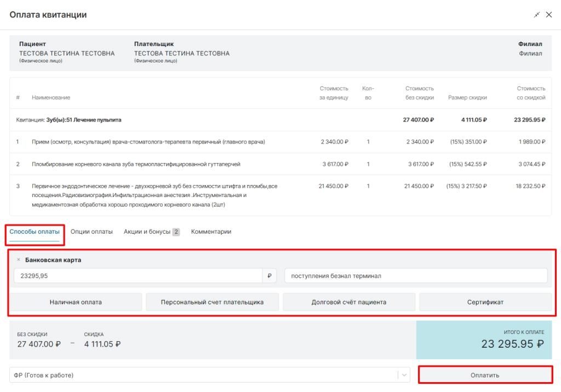
Task: Remove the Банковская карта payment method
Action: tap(19, 260)
